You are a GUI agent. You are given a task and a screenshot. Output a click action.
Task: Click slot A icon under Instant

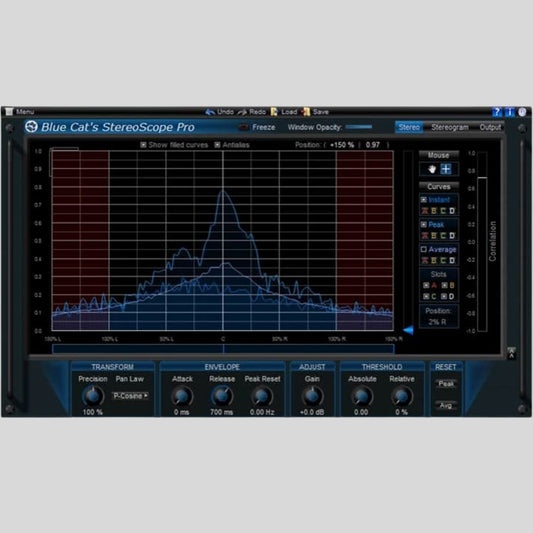pyautogui.click(x=425, y=211)
